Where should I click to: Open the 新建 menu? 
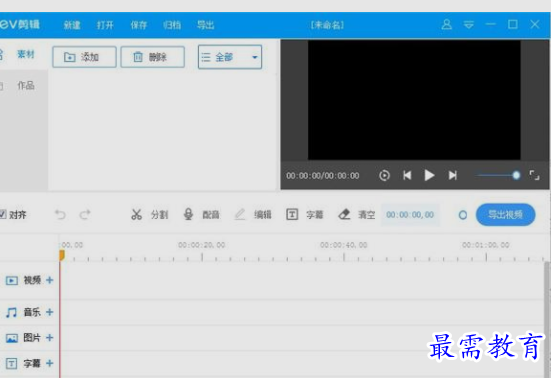coord(72,25)
